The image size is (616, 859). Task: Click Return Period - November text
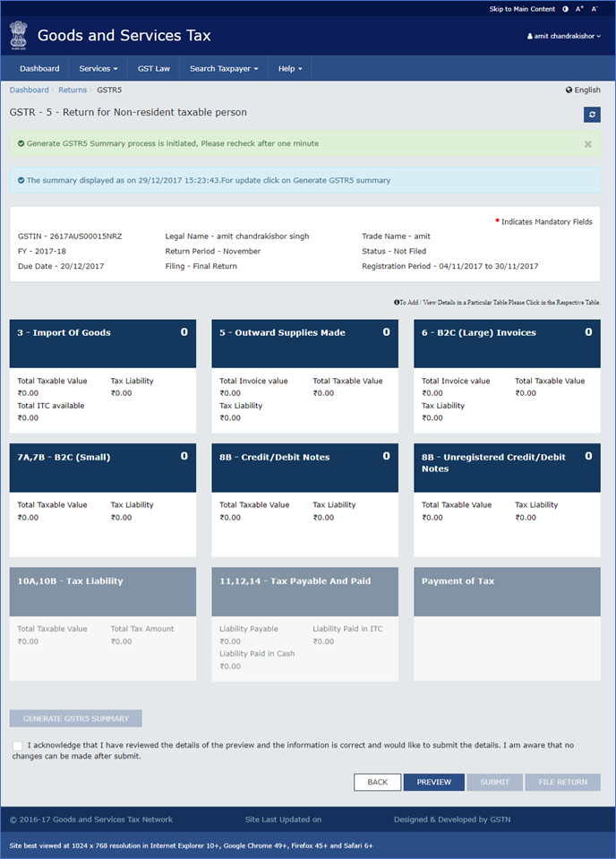(x=213, y=251)
